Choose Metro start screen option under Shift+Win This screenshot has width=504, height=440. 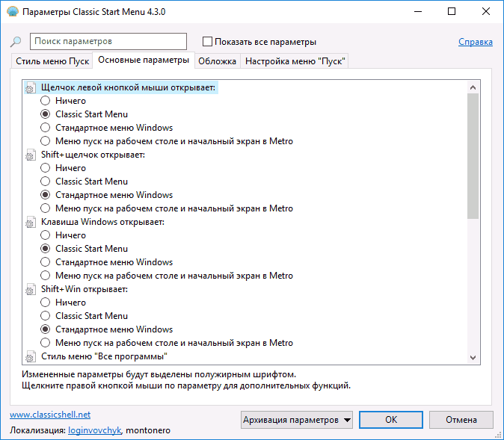point(46,343)
